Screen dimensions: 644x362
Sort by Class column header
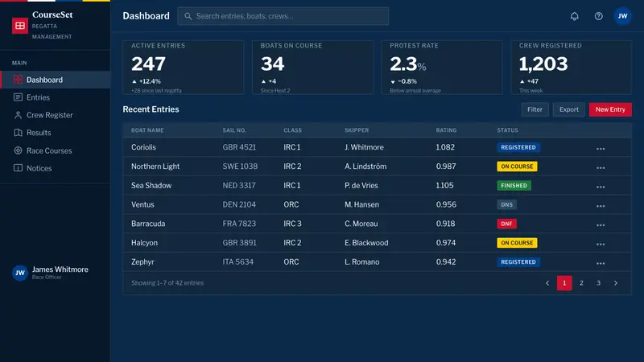click(x=292, y=130)
